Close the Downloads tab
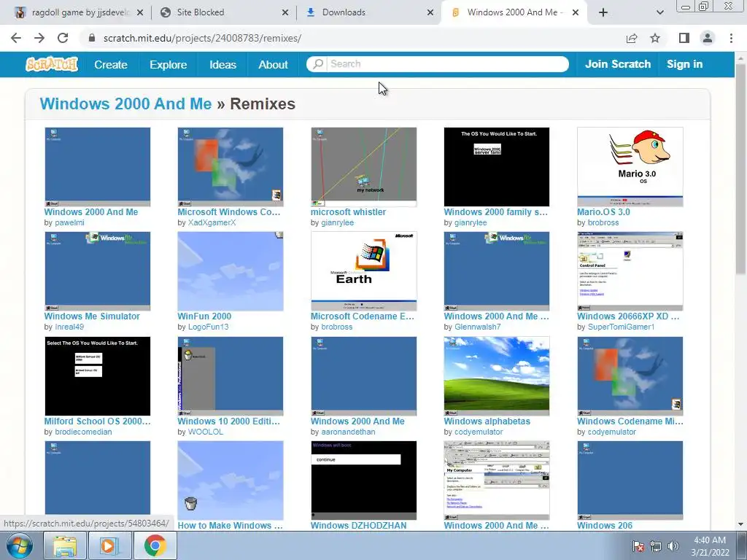 point(430,12)
